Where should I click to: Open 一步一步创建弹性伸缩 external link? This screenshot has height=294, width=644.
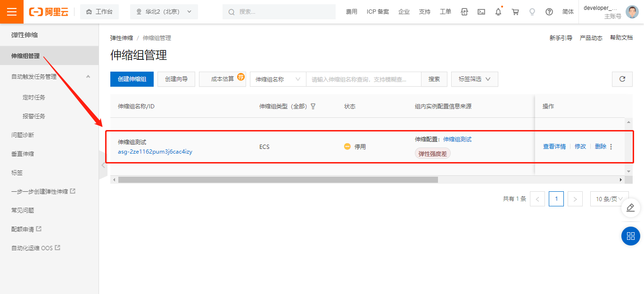43,191
